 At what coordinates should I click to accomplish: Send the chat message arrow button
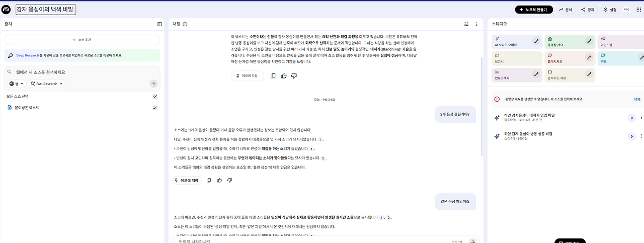(x=472, y=241)
